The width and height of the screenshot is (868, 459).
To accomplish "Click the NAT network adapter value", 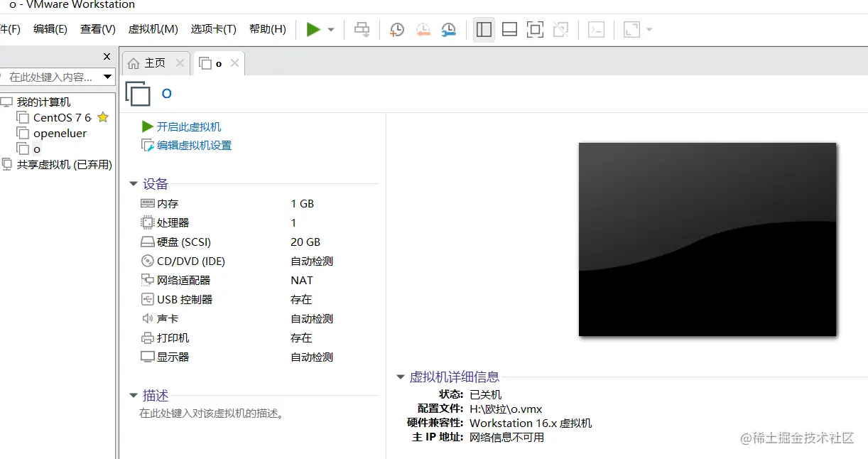I will pyautogui.click(x=301, y=280).
